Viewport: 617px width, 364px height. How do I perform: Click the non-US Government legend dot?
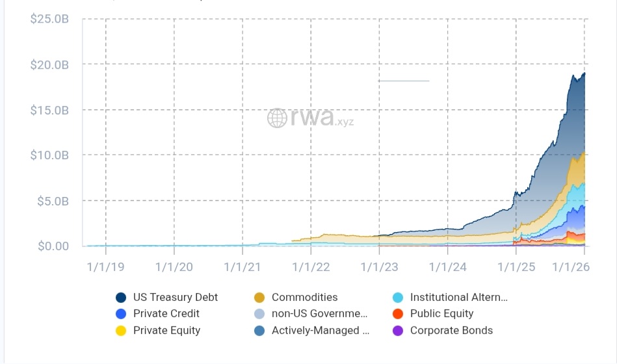click(x=259, y=314)
